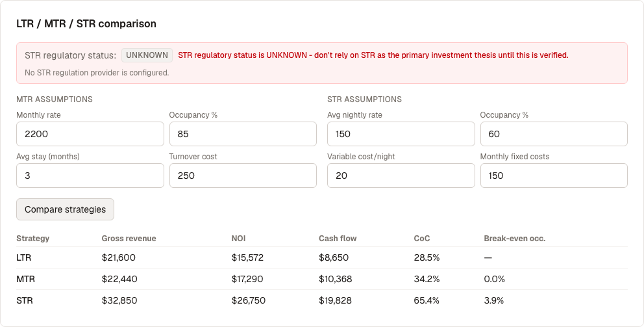
Task: Click the Strategy column header
Action: [x=33, y=239]
